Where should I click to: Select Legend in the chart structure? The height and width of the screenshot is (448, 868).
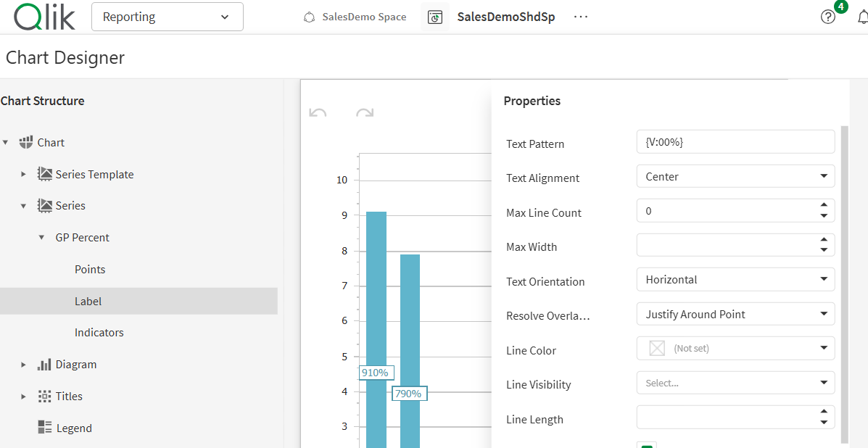tap(74, 428)
